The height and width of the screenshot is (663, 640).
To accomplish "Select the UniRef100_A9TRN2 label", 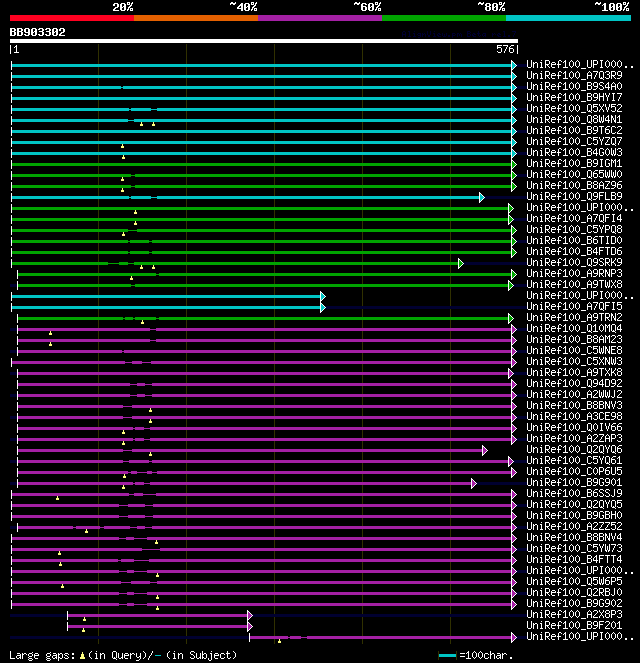I will [x=574, y=317].
